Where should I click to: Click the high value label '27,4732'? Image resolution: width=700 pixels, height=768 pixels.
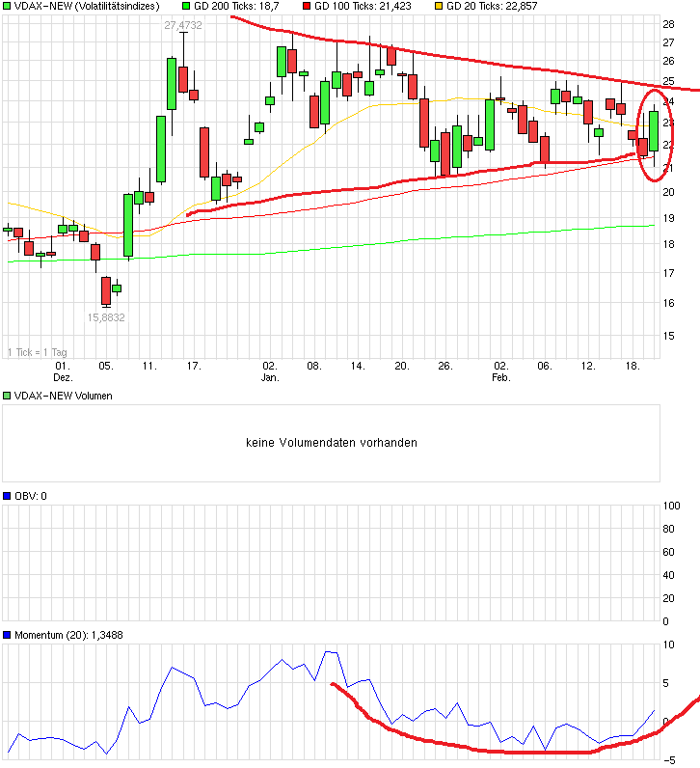coord(183,25)
